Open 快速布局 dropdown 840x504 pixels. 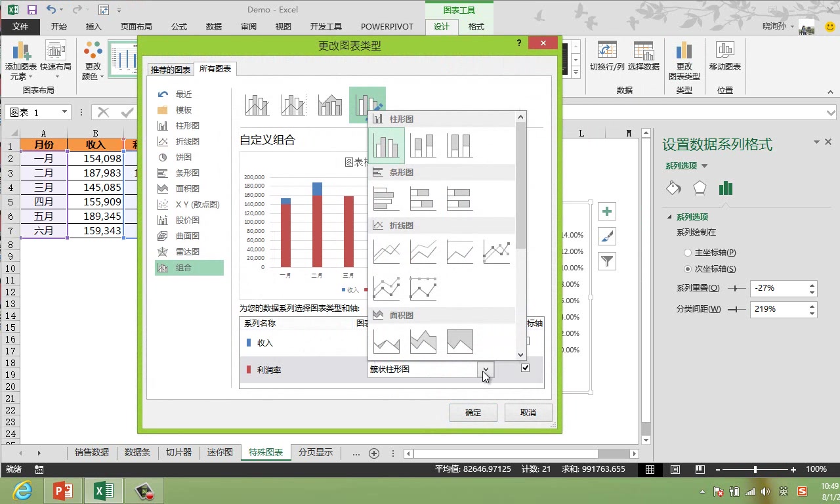[x=56, y=61]
